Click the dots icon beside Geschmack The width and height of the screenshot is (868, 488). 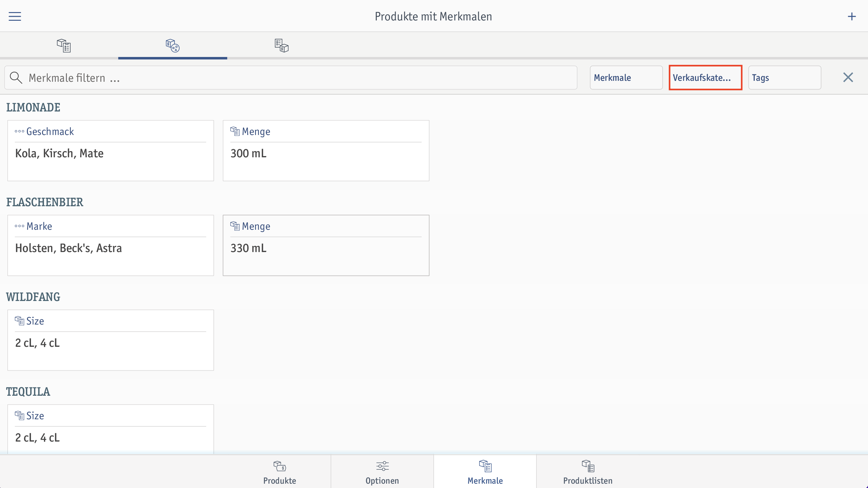click(19, 131)
